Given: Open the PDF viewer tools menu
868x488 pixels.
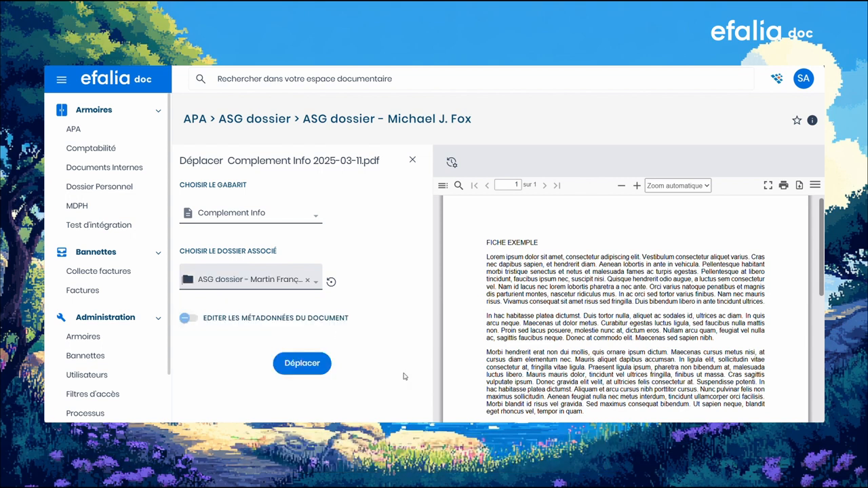Looking at the screenshot, I should coord(815,185).
